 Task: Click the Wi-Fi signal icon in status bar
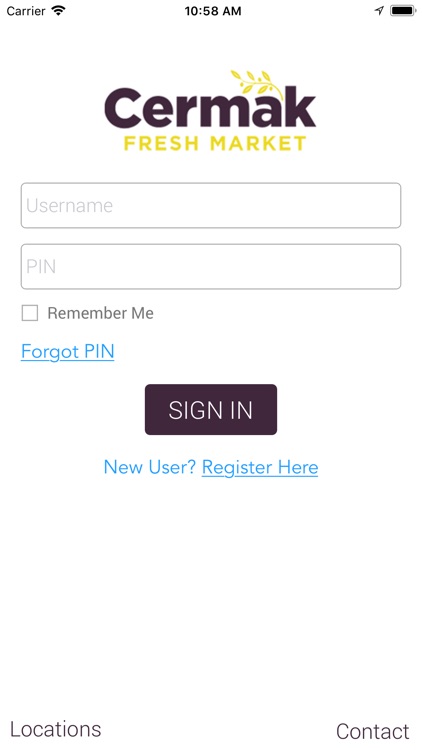(x=58, y=11)
